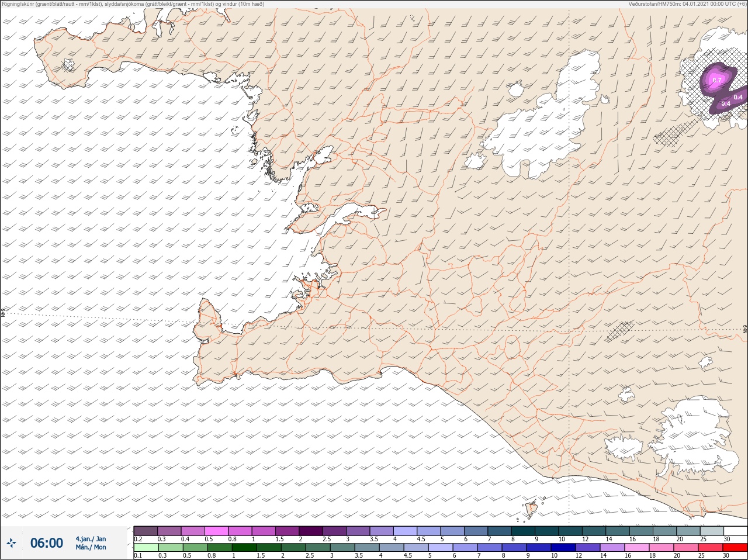748x560 pixels.
Task: Select the red 30 swatch, lower legend row
Action: 735,548
